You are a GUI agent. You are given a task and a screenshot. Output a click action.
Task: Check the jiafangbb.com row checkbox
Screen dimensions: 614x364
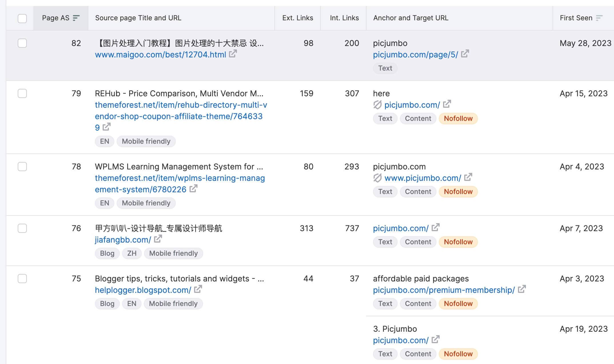pos(22,228)
